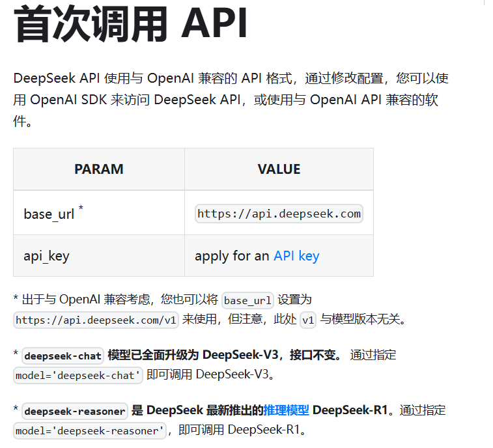Click the footnote text 出于与 OpenAI 兼容考虑
Image resolution: width=493 pixels, height=448 pixels.
(86, 300)
